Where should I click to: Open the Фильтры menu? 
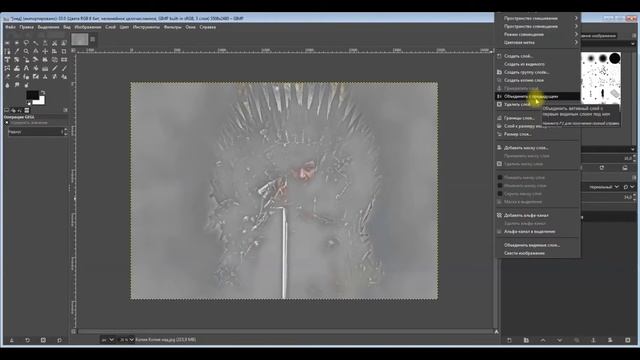pos(172,27)
